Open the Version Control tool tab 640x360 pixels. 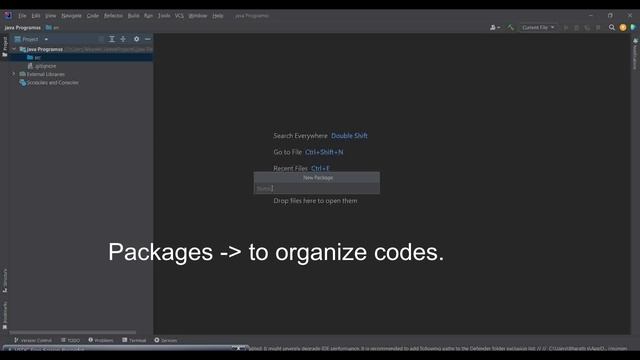(x=33, y=340)
